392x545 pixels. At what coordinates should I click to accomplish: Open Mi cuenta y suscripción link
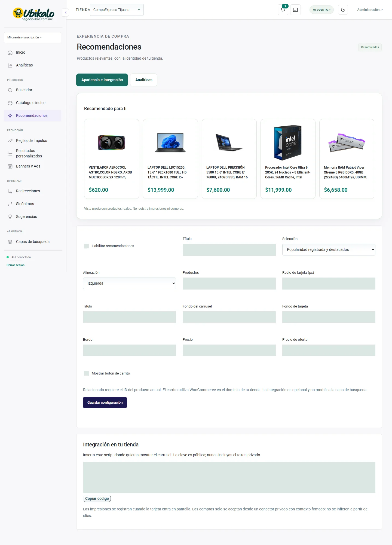[32, 38]
